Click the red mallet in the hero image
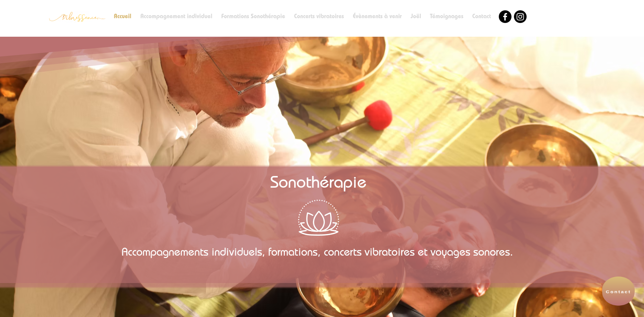644x317 pixels. [x=378, y=115]
